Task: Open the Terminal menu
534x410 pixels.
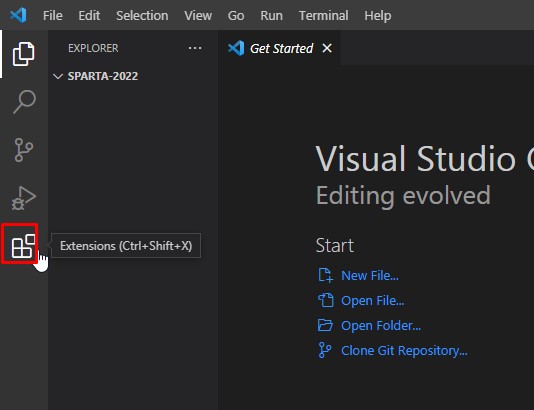Action: (324, 16)
